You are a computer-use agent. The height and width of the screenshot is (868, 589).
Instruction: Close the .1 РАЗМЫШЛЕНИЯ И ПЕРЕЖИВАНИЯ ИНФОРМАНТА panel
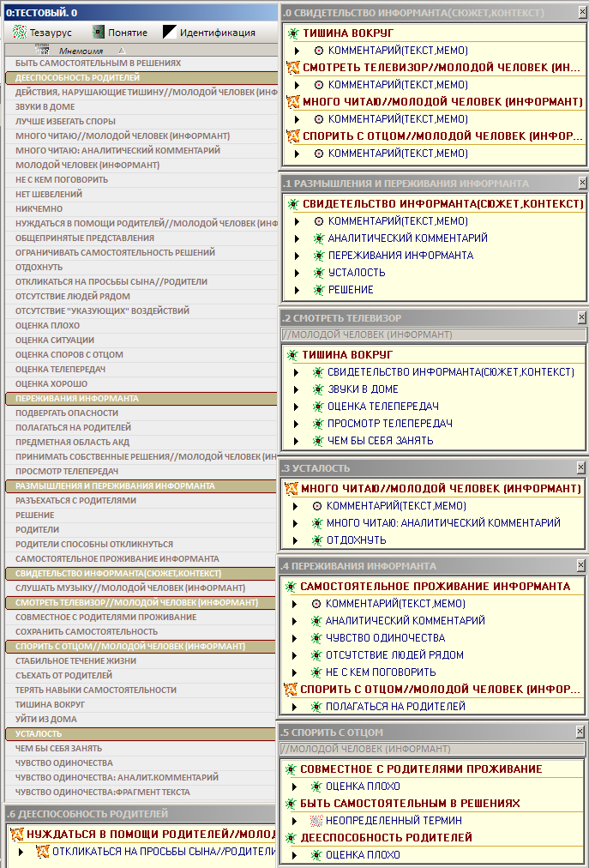pyautogui.click(x=582, y=183)
